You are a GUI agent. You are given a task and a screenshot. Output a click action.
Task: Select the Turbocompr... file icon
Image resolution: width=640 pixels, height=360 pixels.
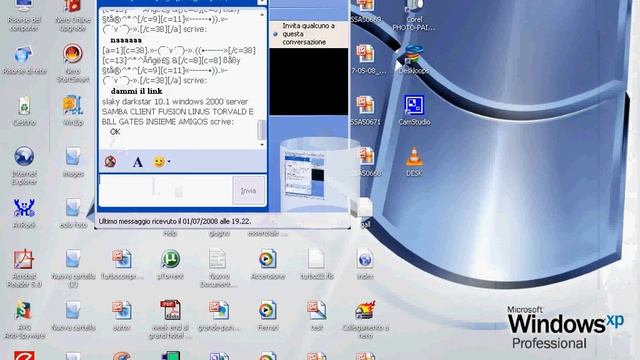pos(122,264)
